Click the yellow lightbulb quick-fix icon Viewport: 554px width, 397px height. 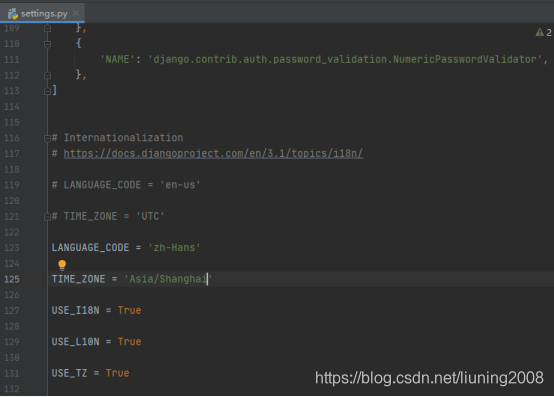click(62, 265)
